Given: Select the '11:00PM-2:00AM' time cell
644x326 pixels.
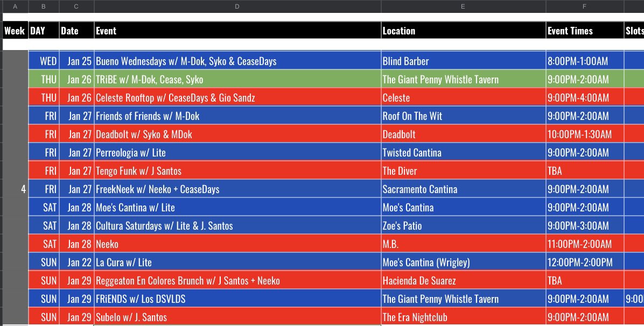Looking at the screenshot, I should coord(584,244).
